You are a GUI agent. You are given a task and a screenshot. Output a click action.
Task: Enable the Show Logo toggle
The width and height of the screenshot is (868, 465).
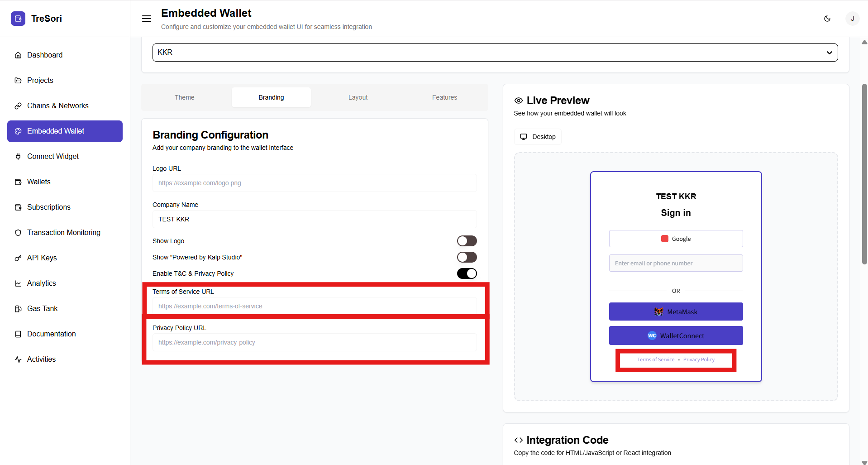[x=467, y=241]
